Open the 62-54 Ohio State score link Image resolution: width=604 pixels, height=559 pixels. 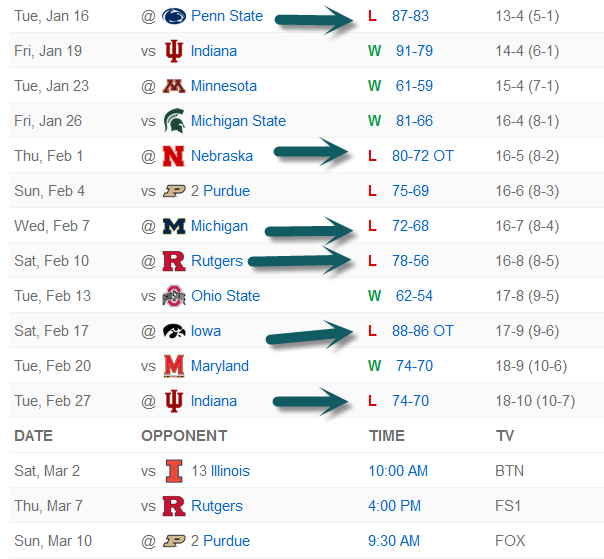(x=414, y=296)
